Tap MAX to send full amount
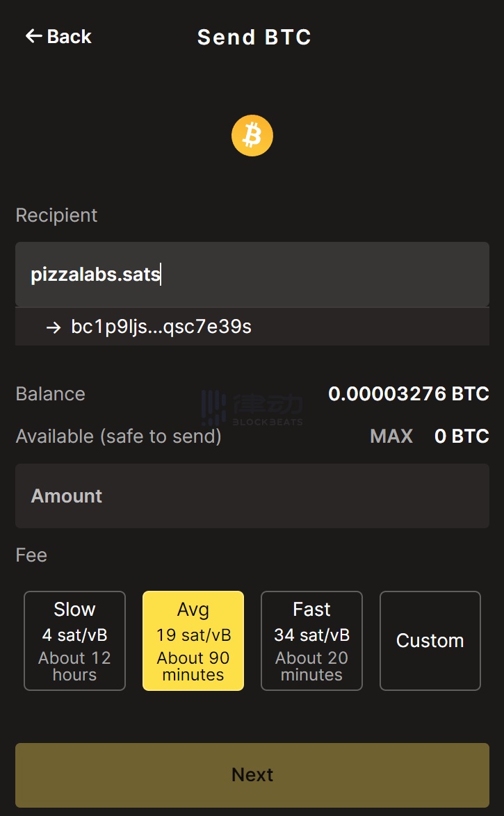This screenshot has width=504, height=816. [x=391, y=436]
